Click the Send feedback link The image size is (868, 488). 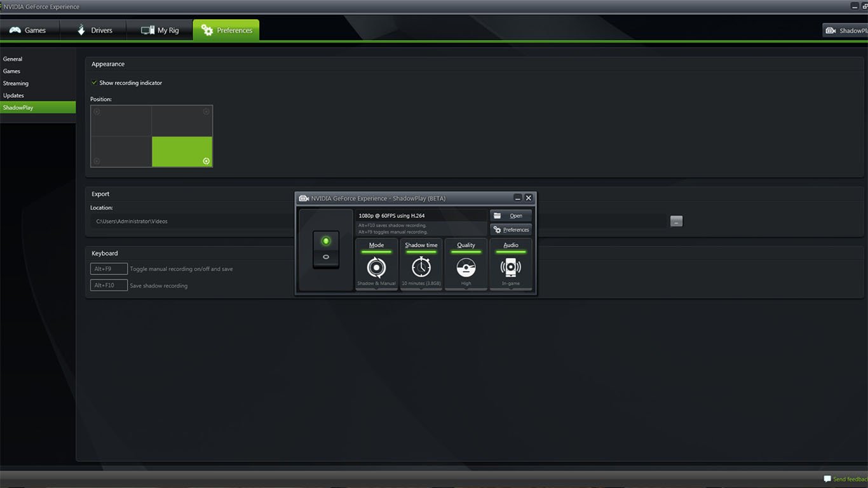pos(850,479)
